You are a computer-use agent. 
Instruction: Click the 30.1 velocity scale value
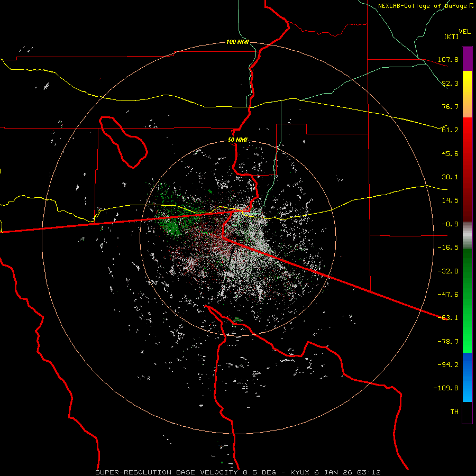pos(450,177)
